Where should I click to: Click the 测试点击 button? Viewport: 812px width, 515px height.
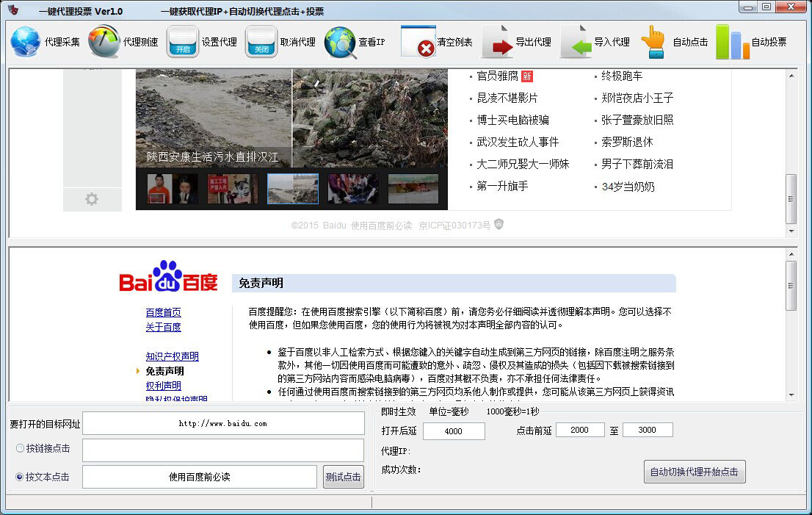pyautogui.click(x=344, y=477)
